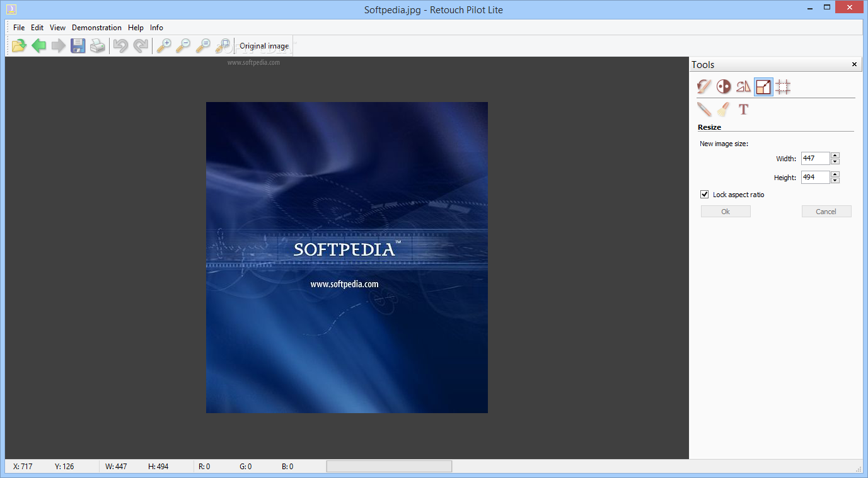
Task: Click the Original image toolbar button
Action: click(x=264, y=46)
